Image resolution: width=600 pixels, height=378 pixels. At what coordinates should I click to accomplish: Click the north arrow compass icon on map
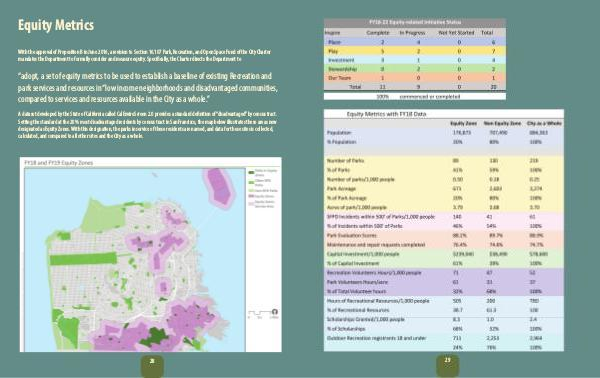(x=274, y=311)
